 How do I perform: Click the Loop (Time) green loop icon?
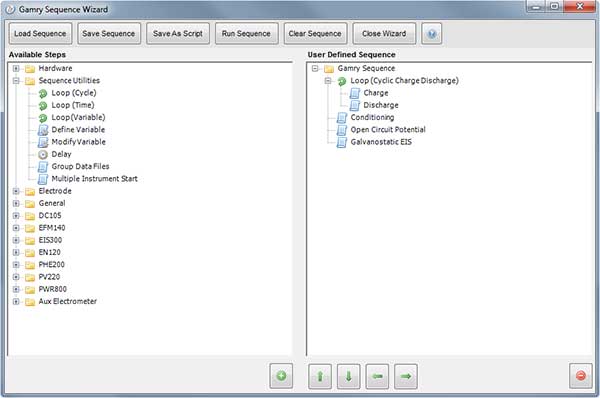coord(43,106)
